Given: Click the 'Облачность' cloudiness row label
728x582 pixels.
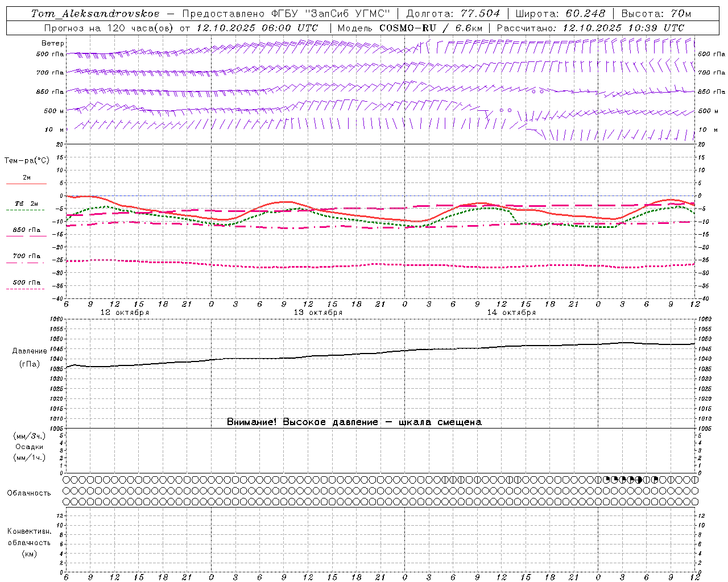Looking at the screenshot, I should [x=29, y=493].
